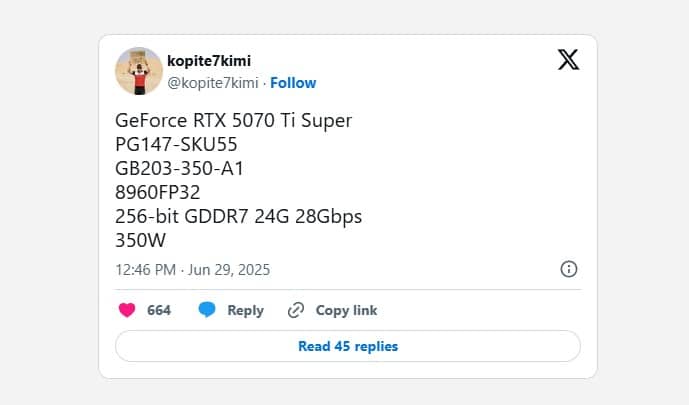Click the 350W text line

[x=141, y=241]
